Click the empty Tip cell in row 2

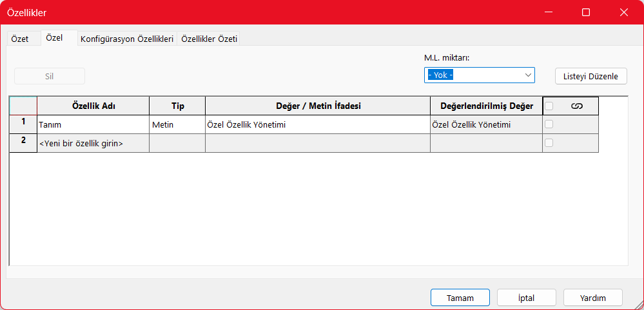coord(177,143)
